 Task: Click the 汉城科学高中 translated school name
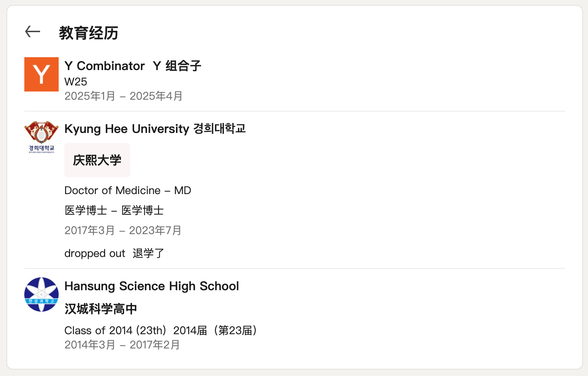(x=101, y=309)
